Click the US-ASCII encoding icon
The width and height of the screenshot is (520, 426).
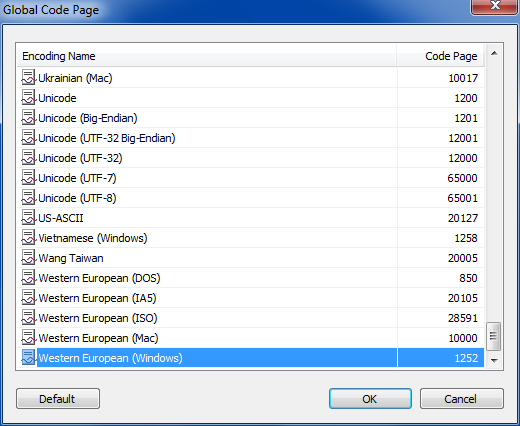tap(29, 218)
